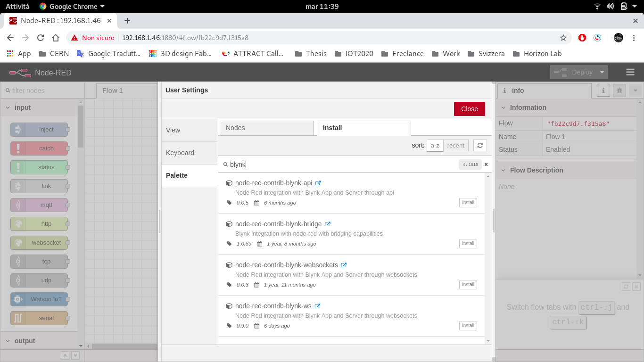The image size is (644, 362).
Task: Install node-red-contrib-blynk-api
Action: [x=468, y=203]
